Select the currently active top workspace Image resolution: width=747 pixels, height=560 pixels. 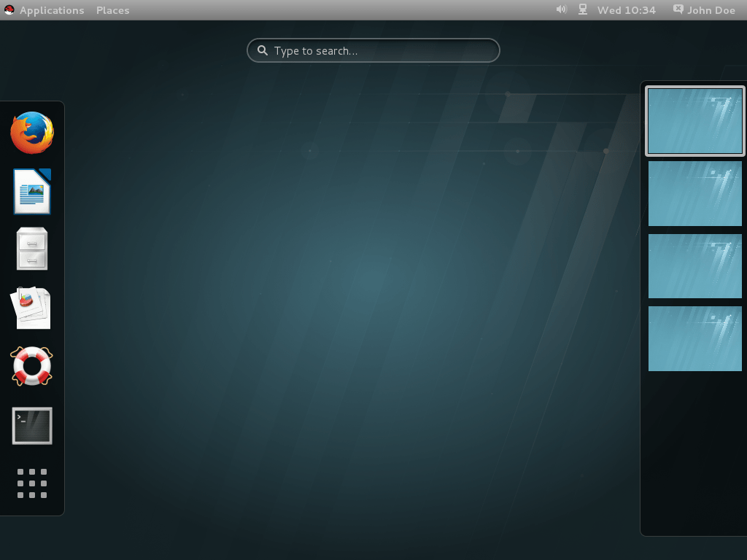pos(694,121)
